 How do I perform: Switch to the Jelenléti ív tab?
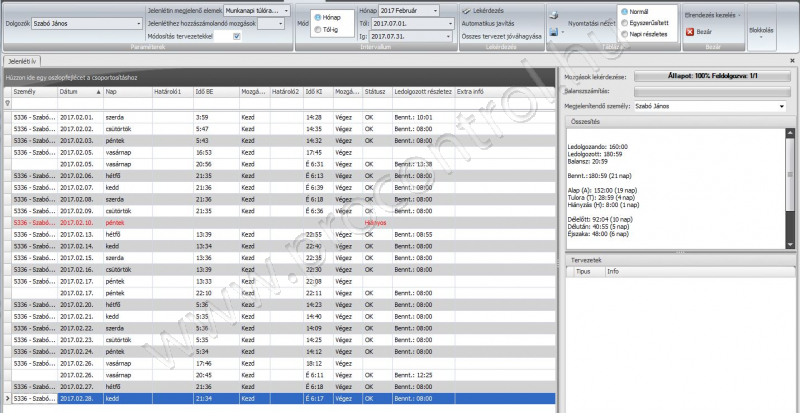22,61
